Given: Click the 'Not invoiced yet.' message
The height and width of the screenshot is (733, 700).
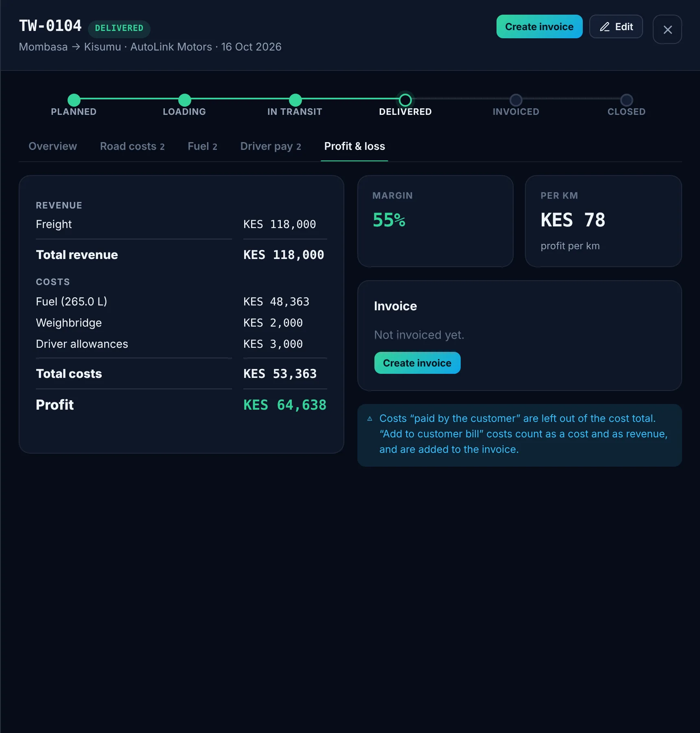Looking at the screenshot, I should point(419,335).
